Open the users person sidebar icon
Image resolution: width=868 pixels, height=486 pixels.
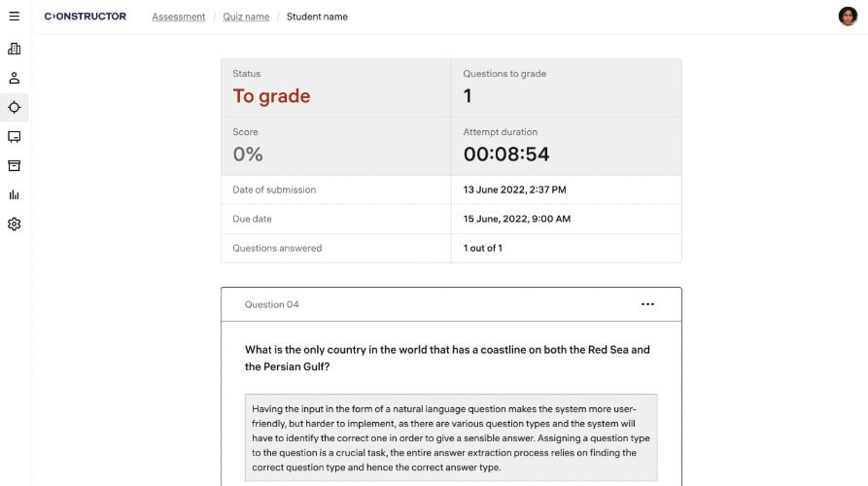point(15,78)
